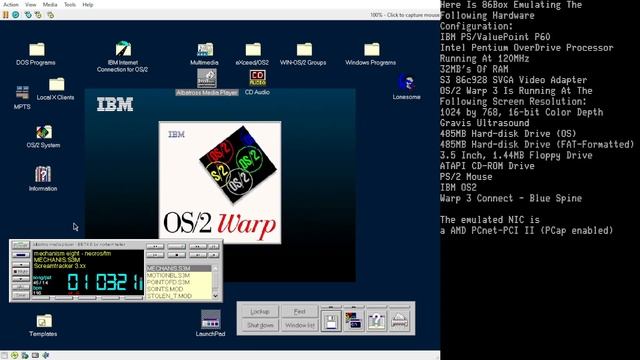Open IBM Internet Connection for OS/2 icon
The width and height of the screenshot is (640, 360).
[123, 49]
